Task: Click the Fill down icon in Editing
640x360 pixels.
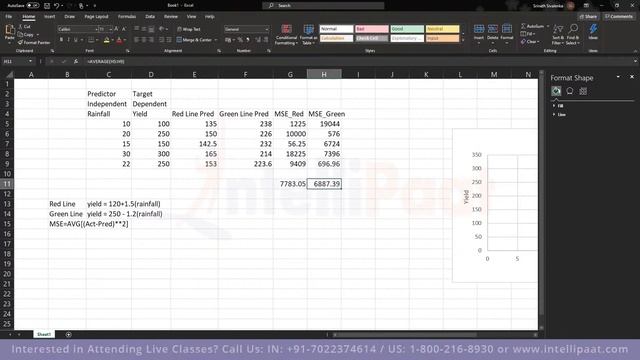Action: 523,34
